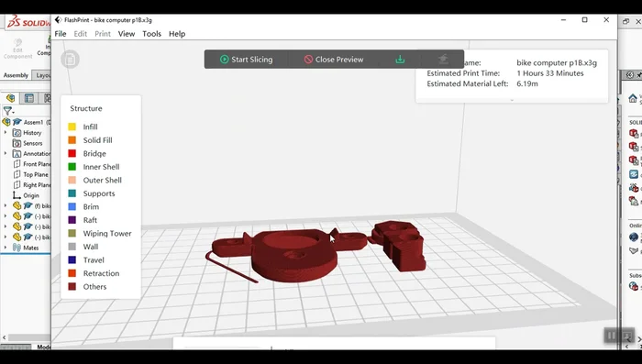The image size is (642, 364).
Task: Click the Estimated Material Left value 6.19m
Action: pyautogui.click(x=527, y=83)
